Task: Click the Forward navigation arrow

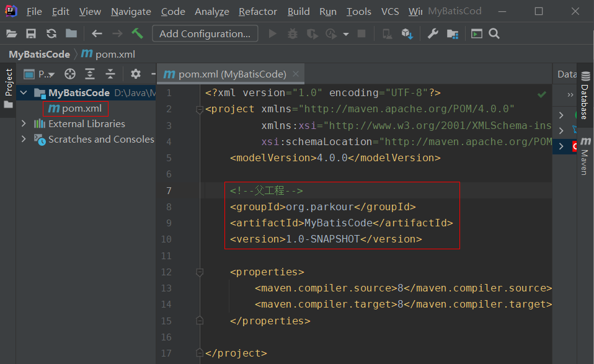Action: [117, 33]
